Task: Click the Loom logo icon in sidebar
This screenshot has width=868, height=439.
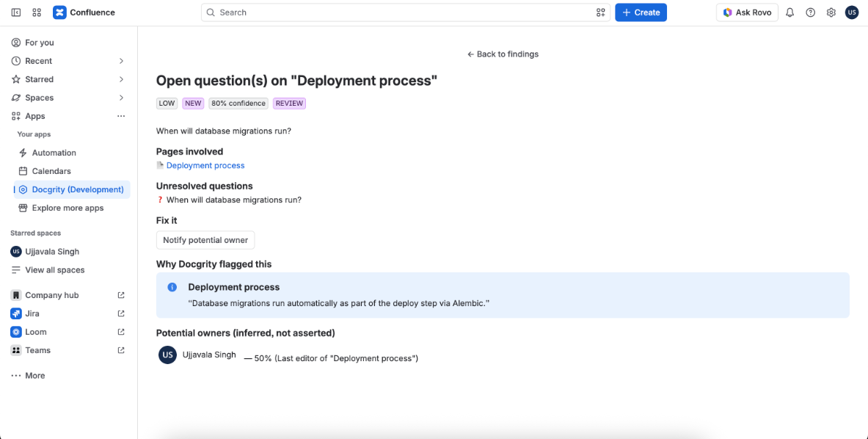Action: coord(16,332)
